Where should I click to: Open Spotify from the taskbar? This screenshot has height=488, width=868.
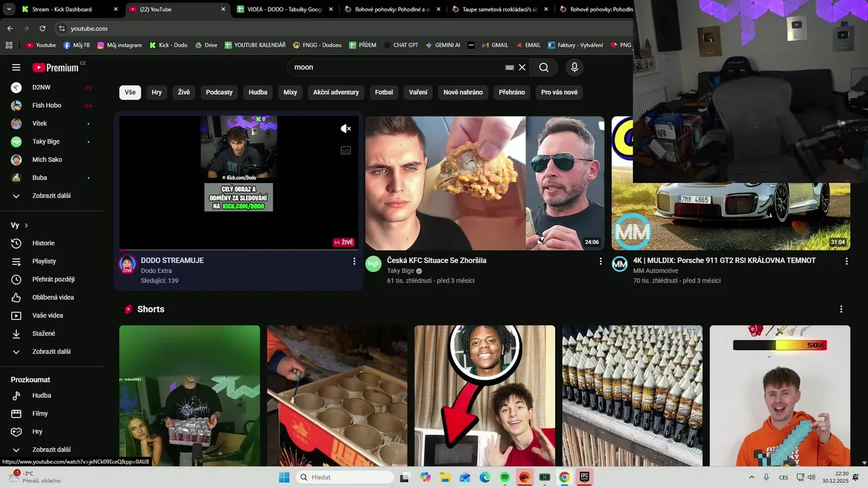pyautogui.click(x=505, y=477)
